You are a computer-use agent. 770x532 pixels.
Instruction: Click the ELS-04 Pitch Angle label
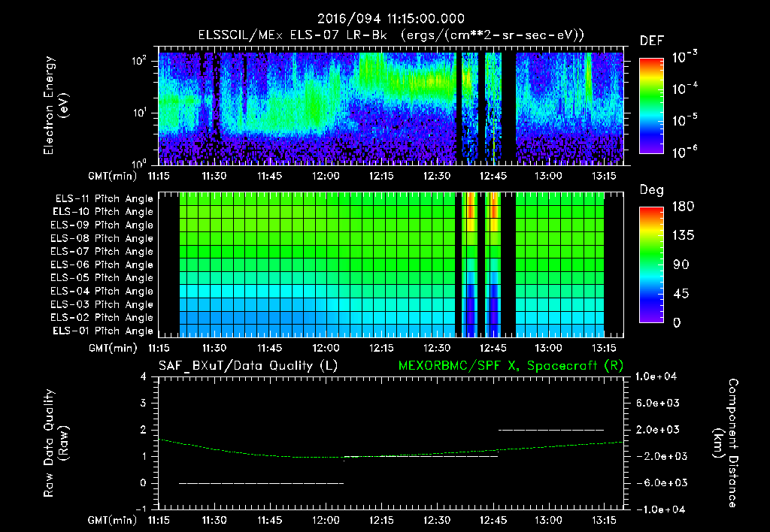click(102, 291)
